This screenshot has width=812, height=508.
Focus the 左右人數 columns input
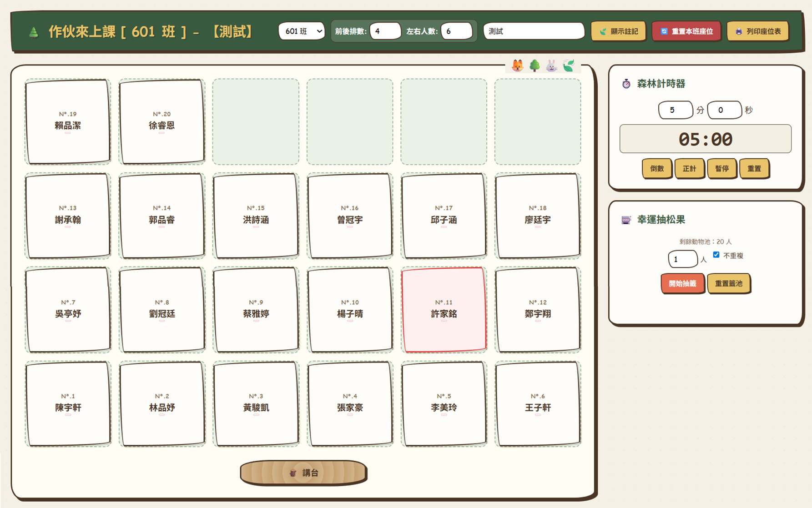click(457, 31)
